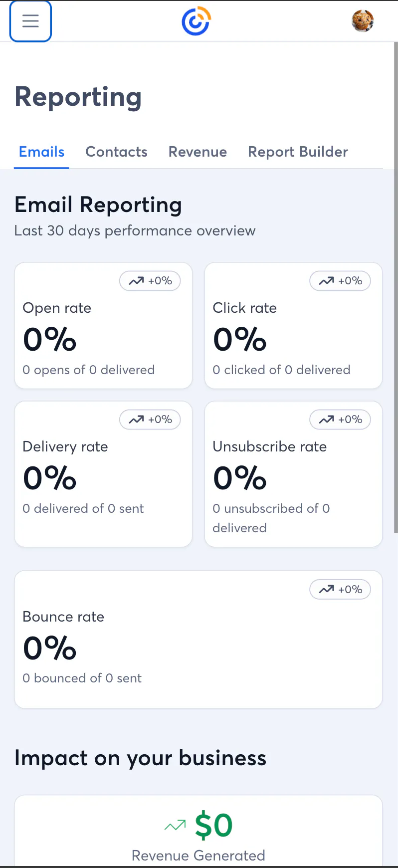Open the user profile avatar
Screen dimensions: 398x868
click(x=363, y=21)
